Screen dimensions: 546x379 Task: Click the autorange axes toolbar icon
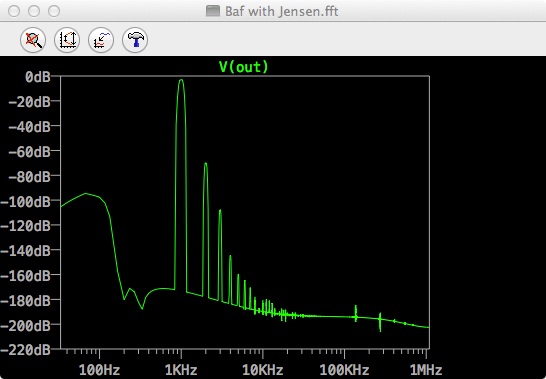pos(67,40)
